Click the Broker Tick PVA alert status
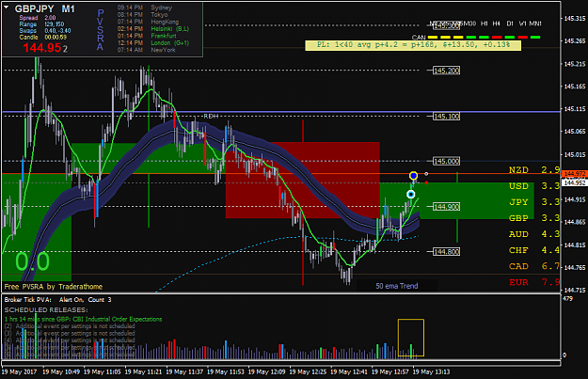Viewport: 588px width, 379px height. pos(57,300)
